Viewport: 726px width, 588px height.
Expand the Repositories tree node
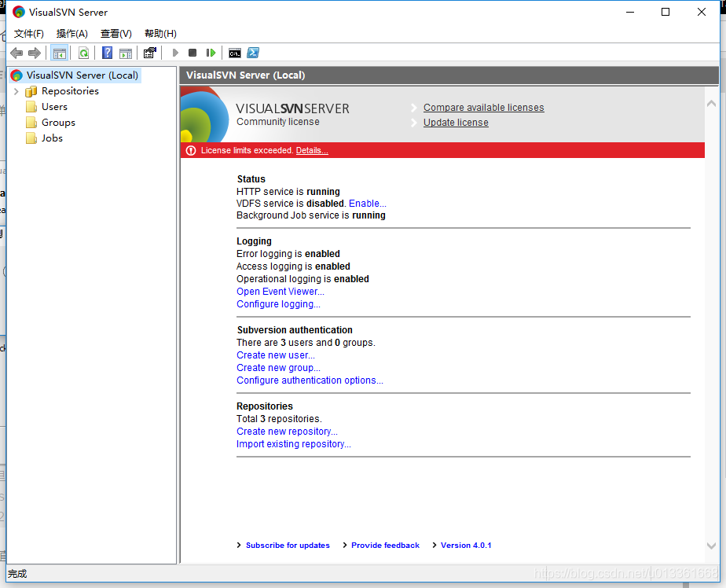16,91
